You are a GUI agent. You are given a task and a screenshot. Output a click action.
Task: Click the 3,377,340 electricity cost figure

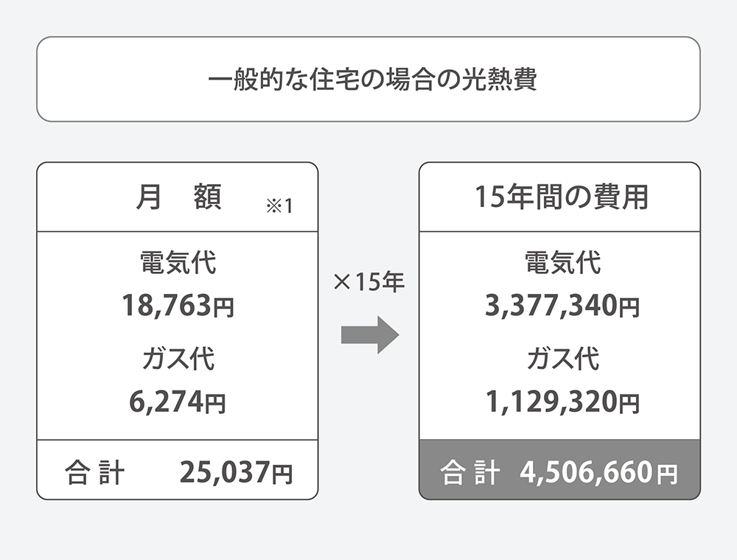tap(551, 304)
